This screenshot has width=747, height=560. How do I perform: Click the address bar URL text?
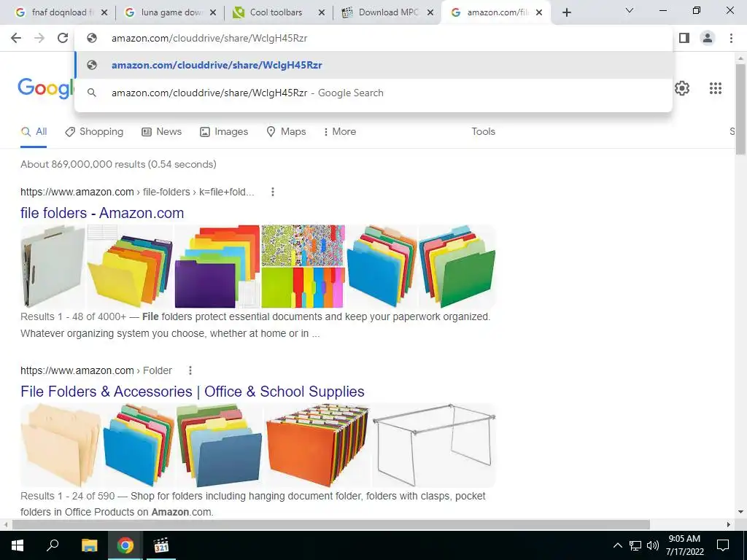point(209,38)
